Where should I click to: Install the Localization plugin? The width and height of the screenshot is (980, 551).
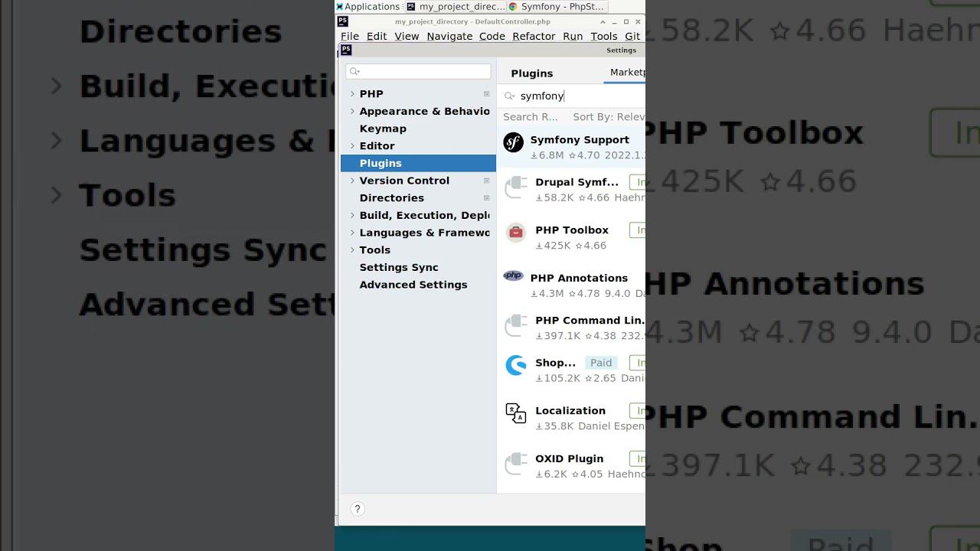[637, 411]
